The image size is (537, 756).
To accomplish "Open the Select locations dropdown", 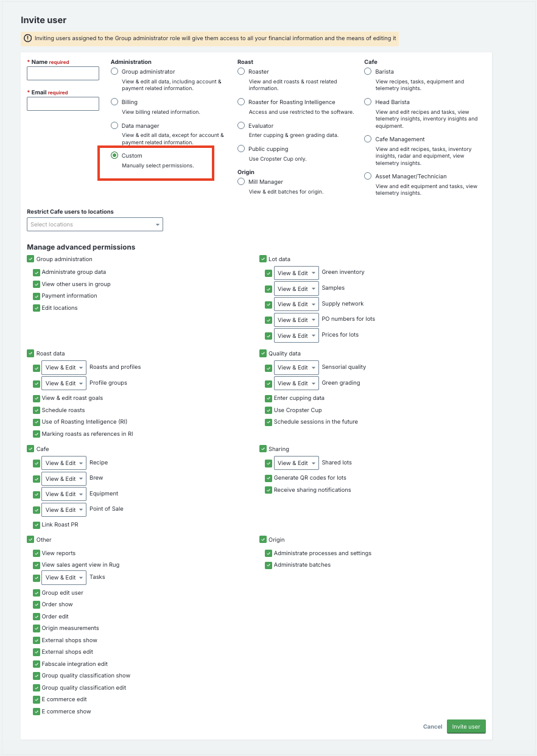I will click(x=95, y=225).
